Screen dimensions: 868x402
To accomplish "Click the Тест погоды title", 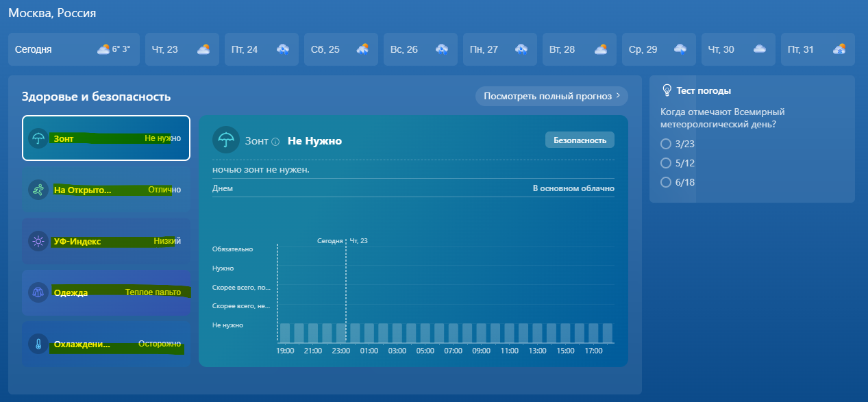I will pos(704,90).
